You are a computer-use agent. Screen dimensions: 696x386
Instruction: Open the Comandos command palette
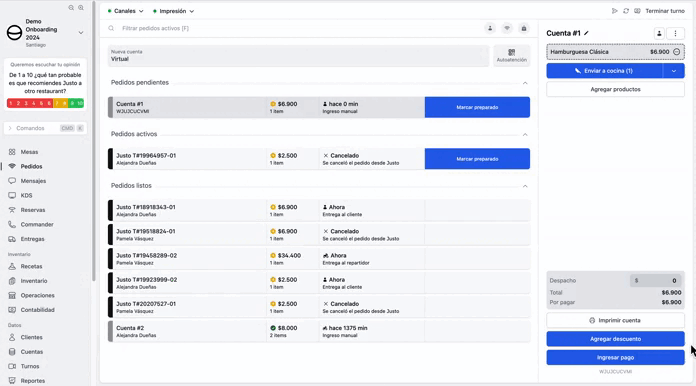46,128
